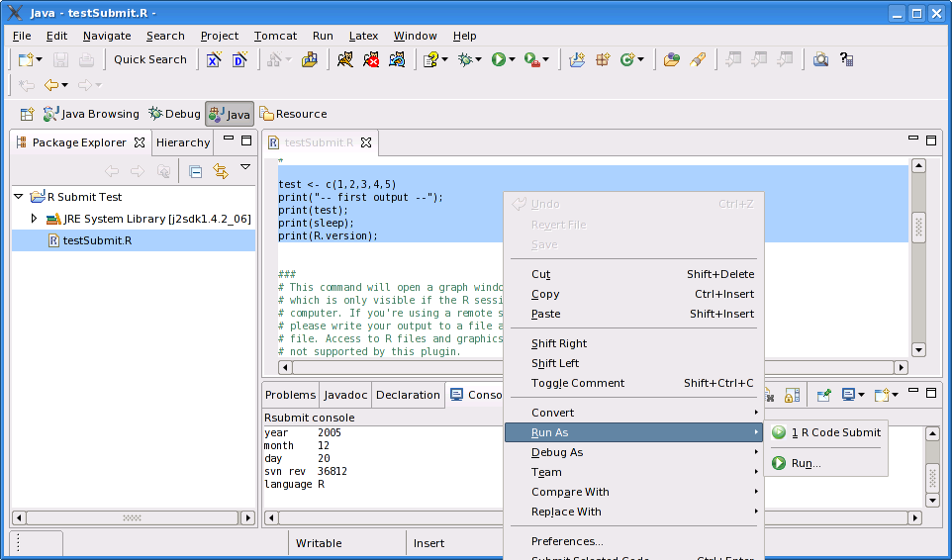Click the magnifier search icon near help
Viewport: 952px width, 560px height.
[820, 59]
